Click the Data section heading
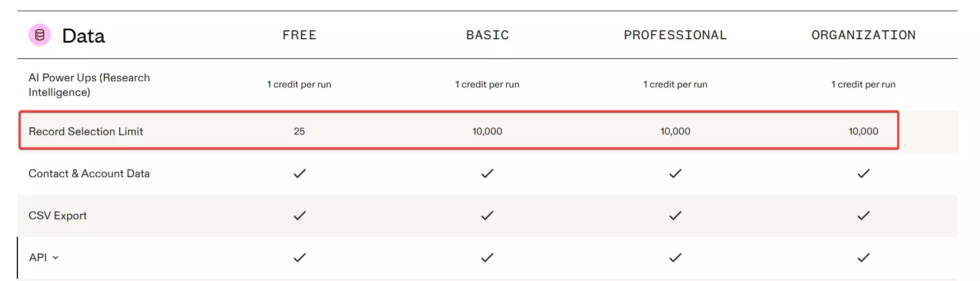Image resolution: width=980 pixels, height=281 pixels. (x=83, y=36)
